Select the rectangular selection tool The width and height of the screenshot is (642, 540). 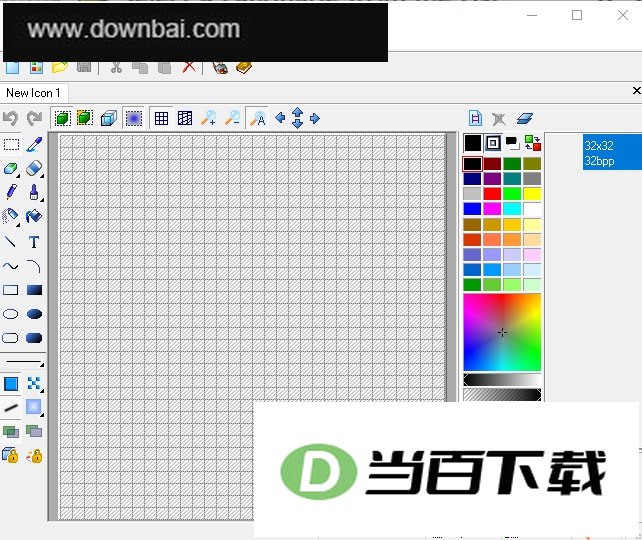pos(11,144)
